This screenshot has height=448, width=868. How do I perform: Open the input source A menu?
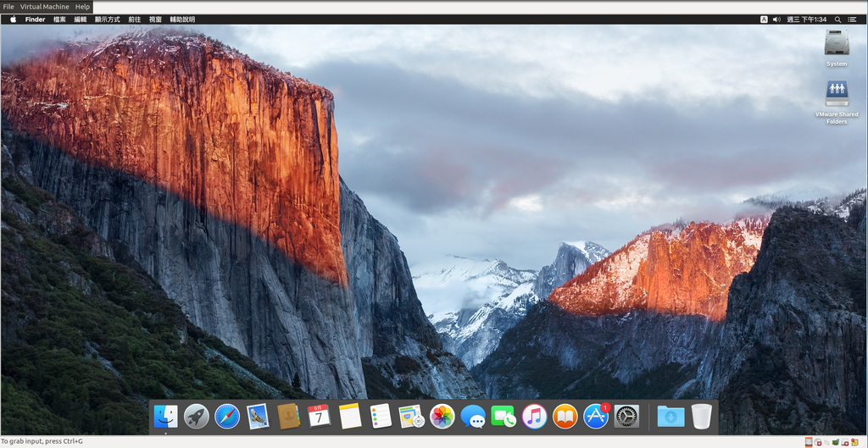764,19
